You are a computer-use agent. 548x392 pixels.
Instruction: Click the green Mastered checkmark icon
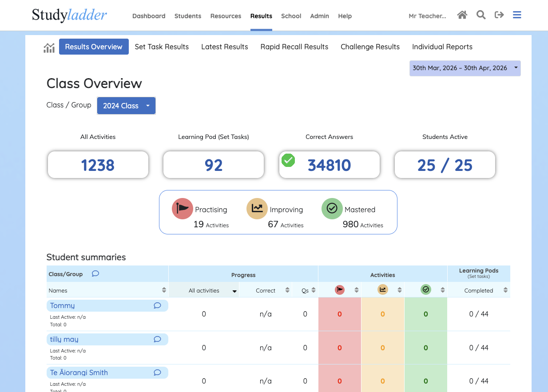[332, 209]
